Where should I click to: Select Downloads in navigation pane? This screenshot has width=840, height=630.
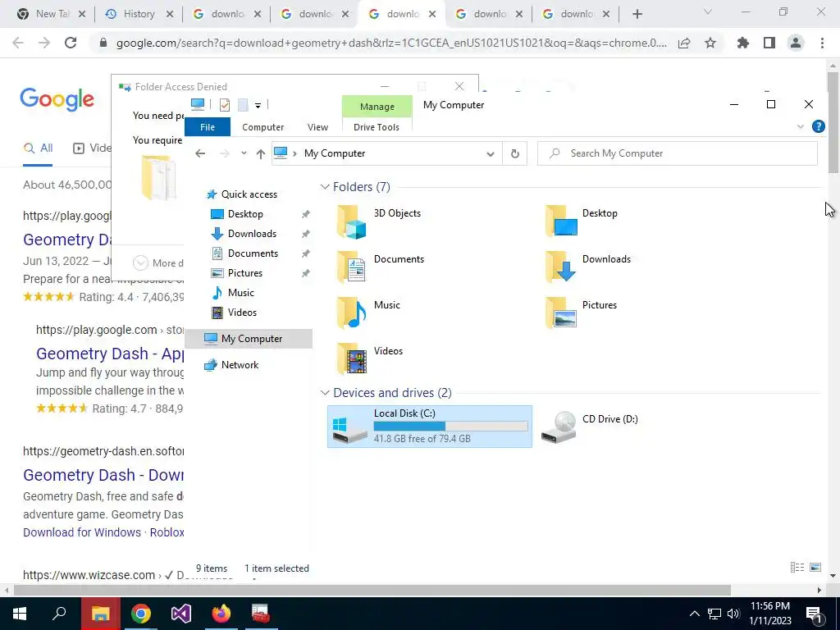(252, 234)
